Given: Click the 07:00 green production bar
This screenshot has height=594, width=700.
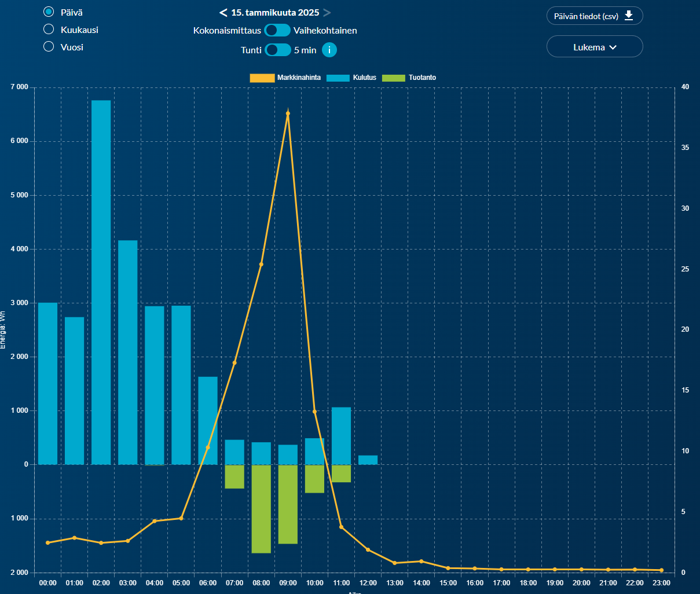Looking at the screenshot, I should pyautogui.click(x=234, y=476).
